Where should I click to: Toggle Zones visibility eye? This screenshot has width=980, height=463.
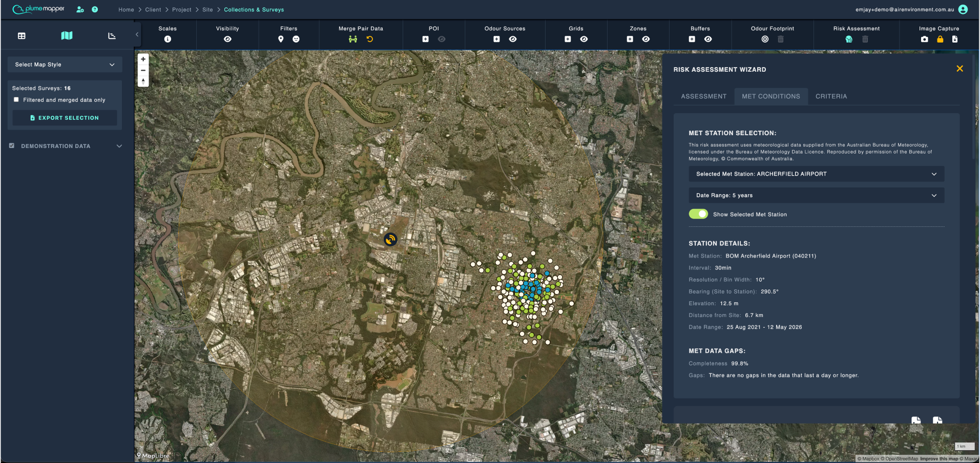tap(646, 39)
